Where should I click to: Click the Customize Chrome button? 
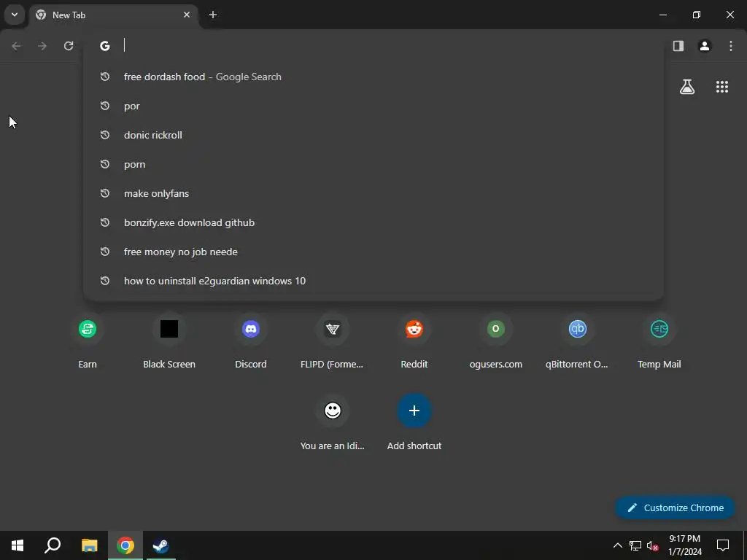click(675, 507)
